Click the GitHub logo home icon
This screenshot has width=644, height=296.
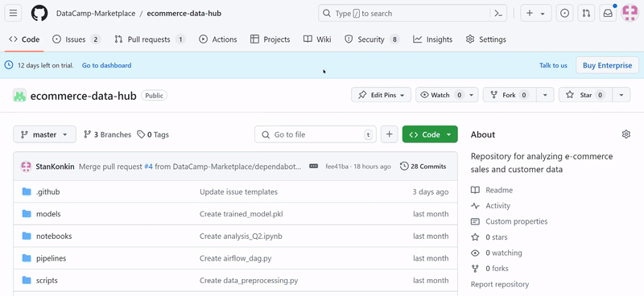tap(39, 13)
